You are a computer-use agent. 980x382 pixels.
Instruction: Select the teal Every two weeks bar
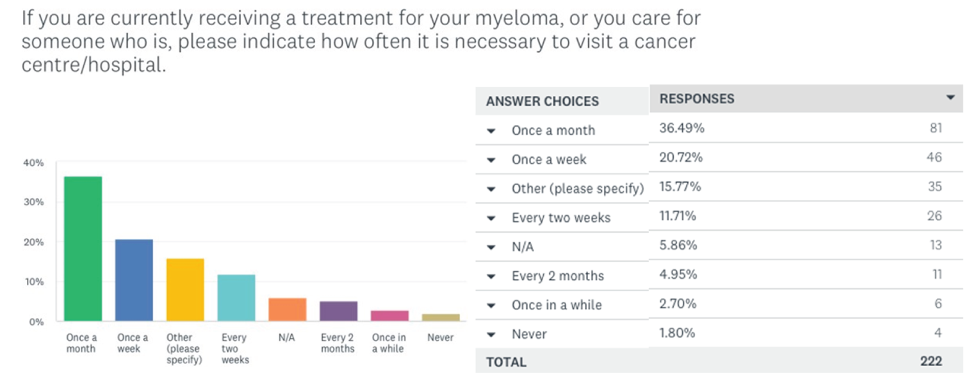click(236, 298)
